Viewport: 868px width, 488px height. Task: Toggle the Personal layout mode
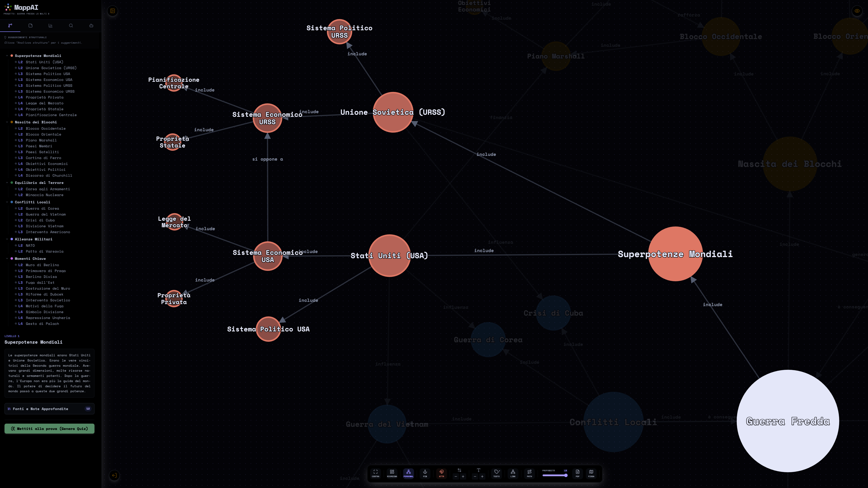point(408,473)
